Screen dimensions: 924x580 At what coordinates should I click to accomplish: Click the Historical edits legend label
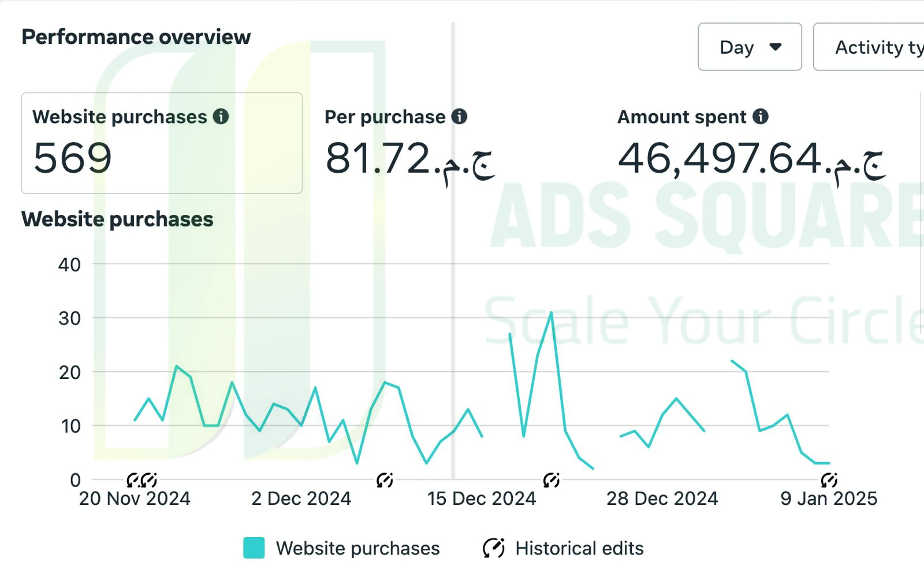pos(580,548)
